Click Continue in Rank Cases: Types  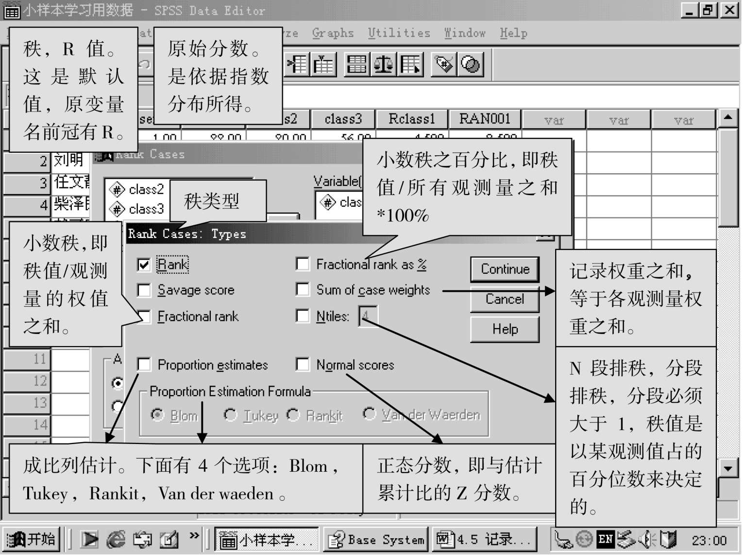click(x=505, y=269)
